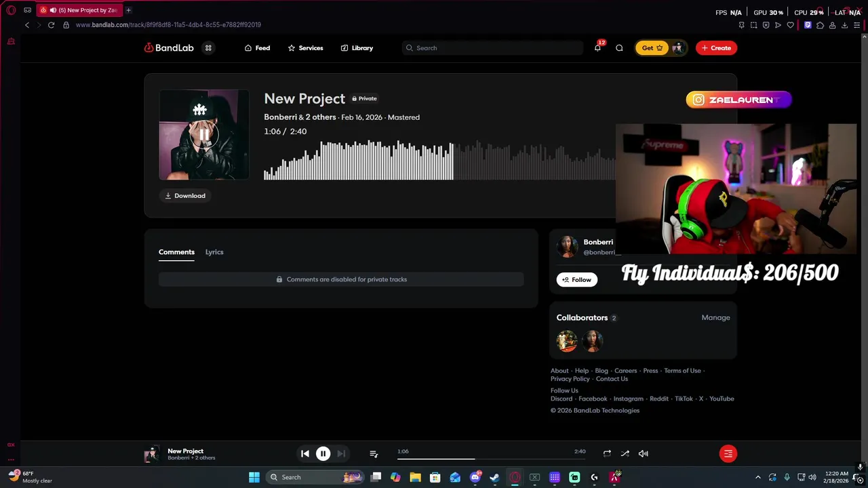Open the first collaborator avatar
The image size is (868, 488).
click(567, 341)
